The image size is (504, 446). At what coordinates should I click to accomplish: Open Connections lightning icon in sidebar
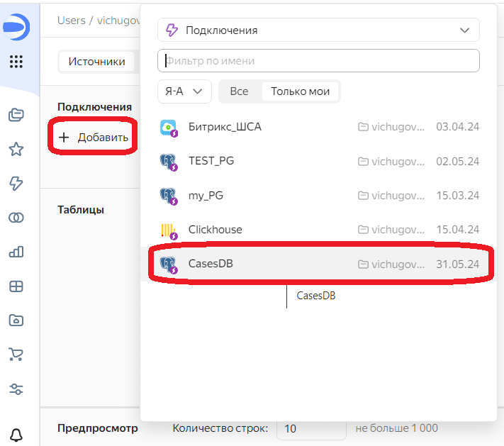pyautogui.click(x=16, y=183)
